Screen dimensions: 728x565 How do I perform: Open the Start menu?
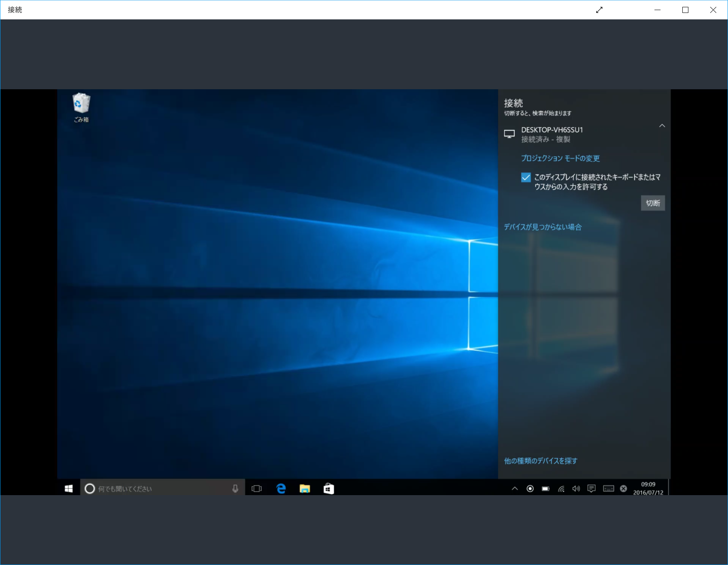68,488
